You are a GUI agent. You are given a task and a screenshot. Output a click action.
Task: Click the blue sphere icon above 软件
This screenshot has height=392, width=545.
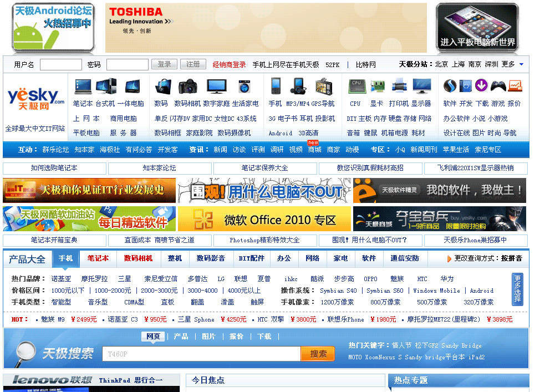click(x=450, y=85)
